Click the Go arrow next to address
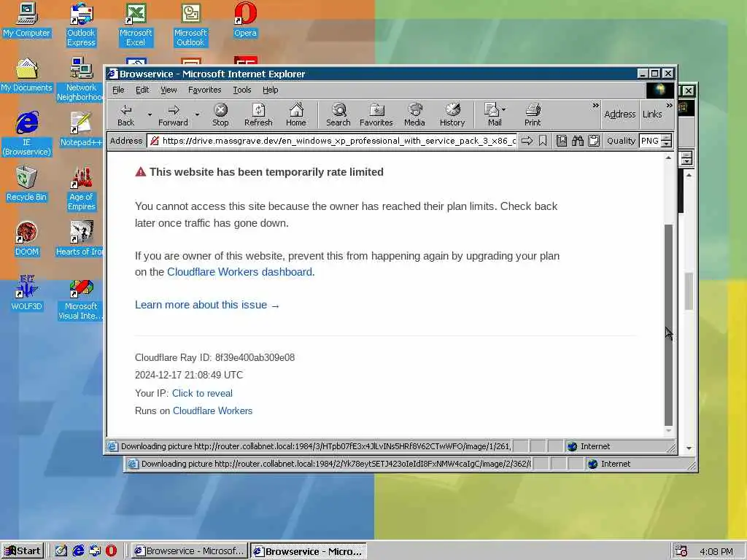This screenshot has width=747, height=560. point(527,141)
